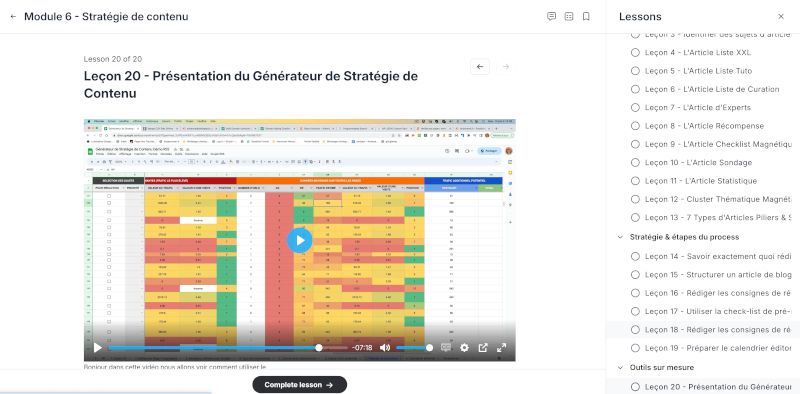Image resolution: width=800 pixels, height=394 pixels.
Task: Click the video transcript text below player
Action: coord(175,366)
